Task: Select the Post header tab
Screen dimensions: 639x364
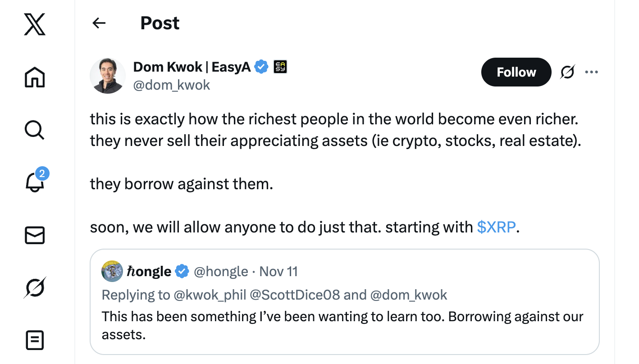Action: pos(160,23)
